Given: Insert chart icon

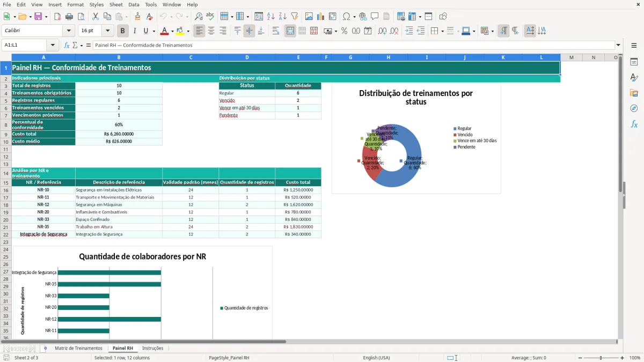Looking at the screenshot, I should coord(320,17).
